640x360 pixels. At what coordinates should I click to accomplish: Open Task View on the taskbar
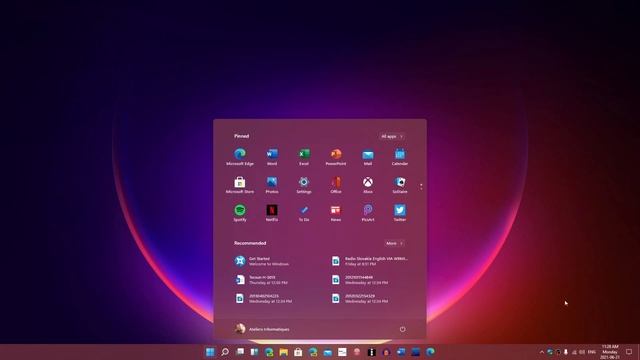[240, 352]
